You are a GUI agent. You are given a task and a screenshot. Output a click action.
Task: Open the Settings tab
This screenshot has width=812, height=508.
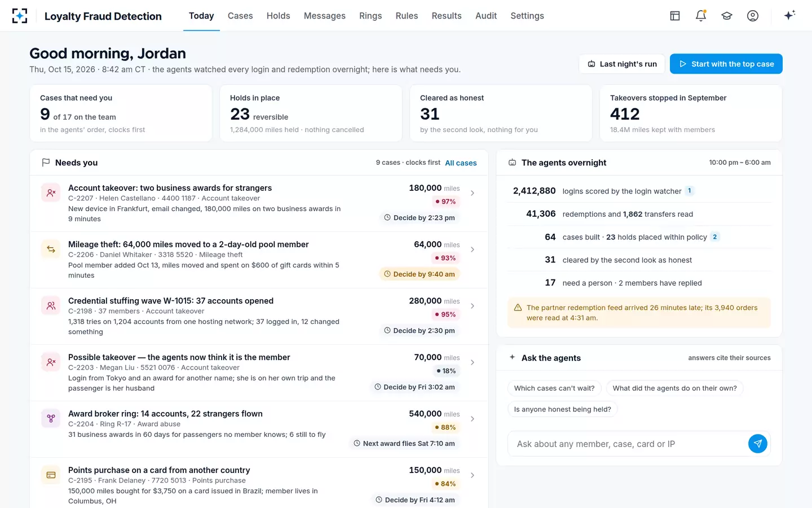[x=527, y=16]
